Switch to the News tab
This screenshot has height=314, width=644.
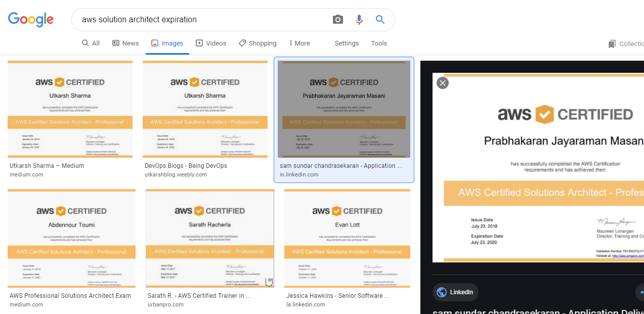[x=125, y=43]
